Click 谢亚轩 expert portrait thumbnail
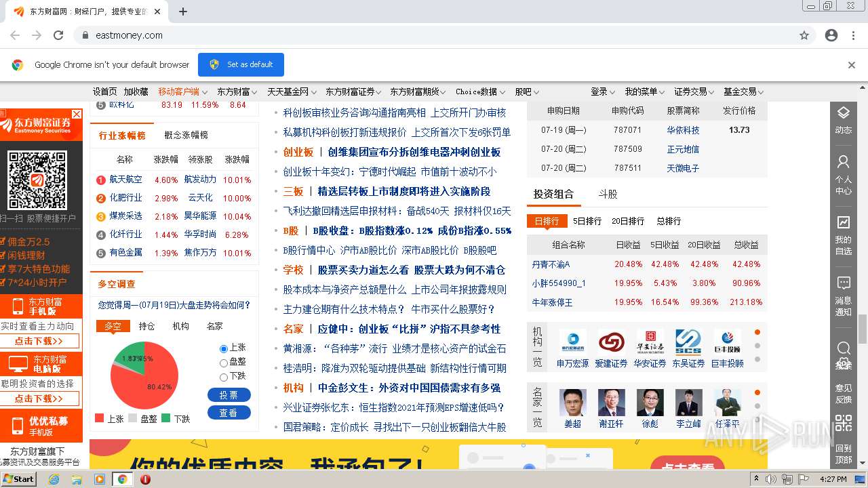This screenshot has width=868, height=488. [611, 403]
